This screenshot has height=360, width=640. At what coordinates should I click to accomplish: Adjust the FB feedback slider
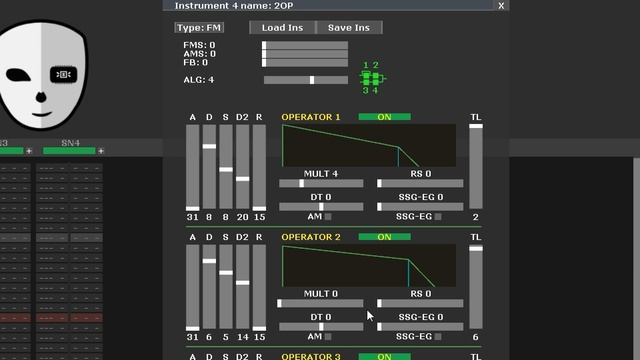tap(305, 62)
